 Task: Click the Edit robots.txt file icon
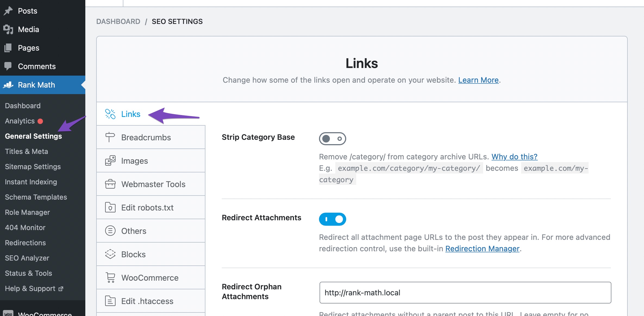pos(110,207)
